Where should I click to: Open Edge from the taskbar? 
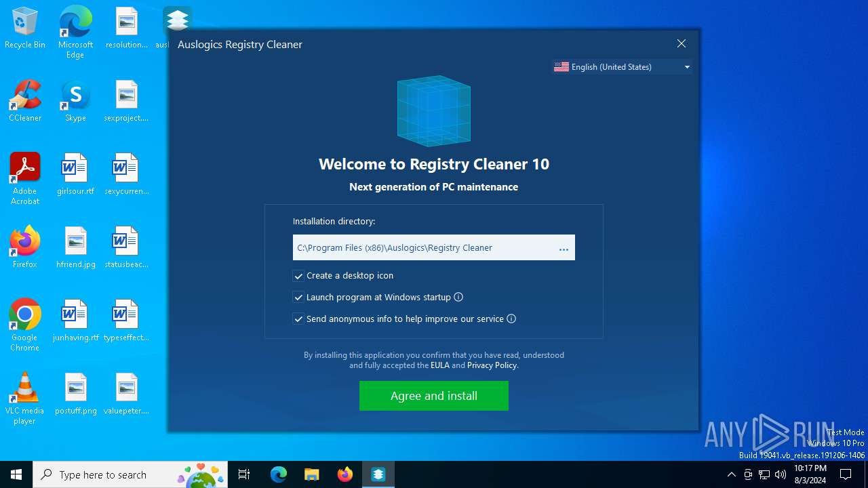[x=279, y=474]
